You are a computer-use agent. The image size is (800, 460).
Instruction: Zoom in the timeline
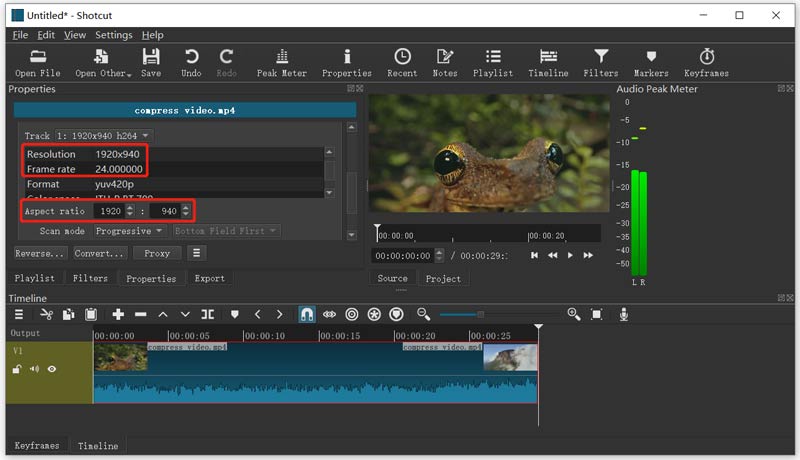tap(574, 314)
